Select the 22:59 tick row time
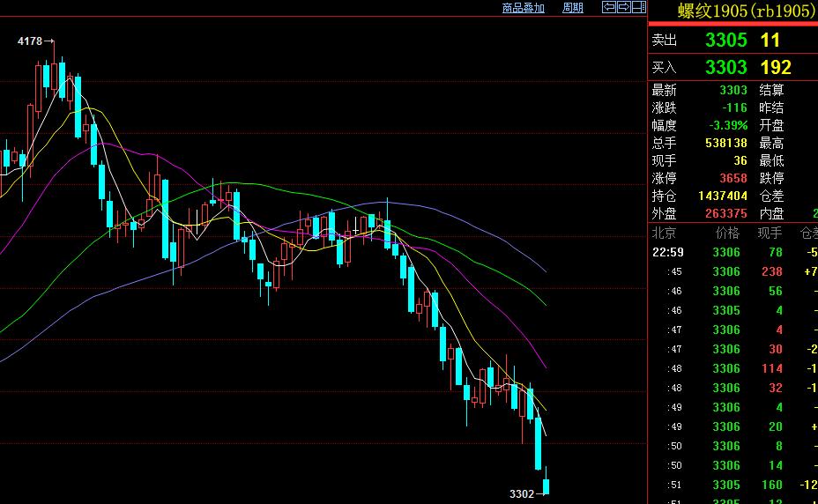818x504 pixels. [668, 253]
